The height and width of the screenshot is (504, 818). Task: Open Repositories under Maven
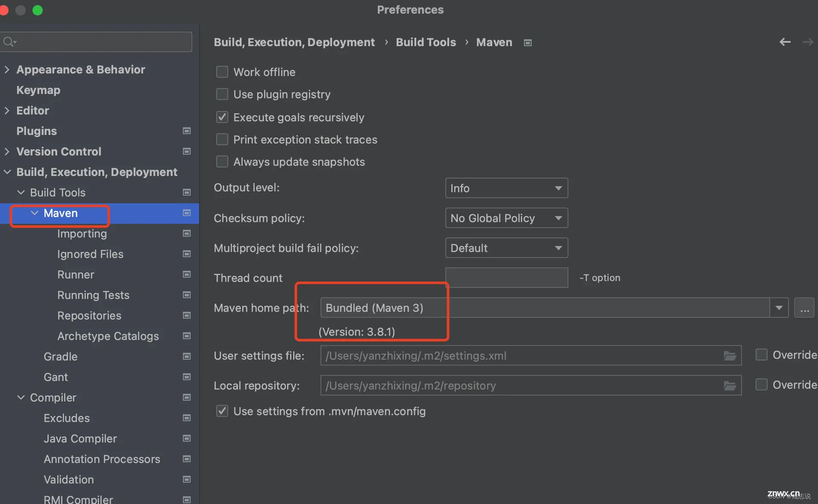(89, 316)
